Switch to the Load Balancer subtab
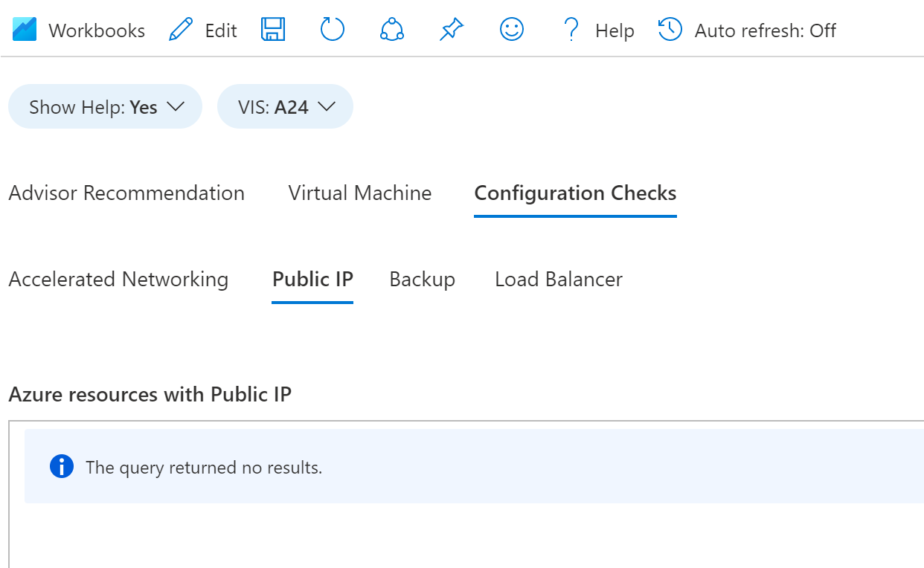 [x=559, y=280]
